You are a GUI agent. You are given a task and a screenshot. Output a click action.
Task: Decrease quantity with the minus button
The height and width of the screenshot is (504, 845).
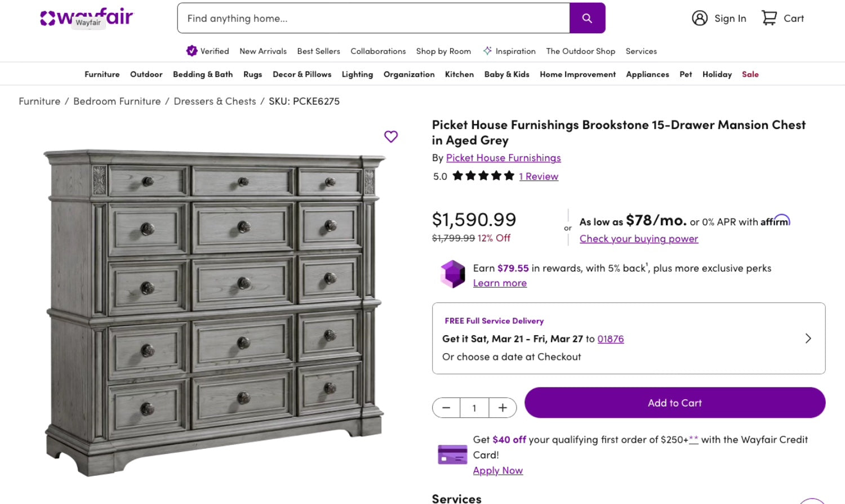pyautogui.click(x=446, y=408)
